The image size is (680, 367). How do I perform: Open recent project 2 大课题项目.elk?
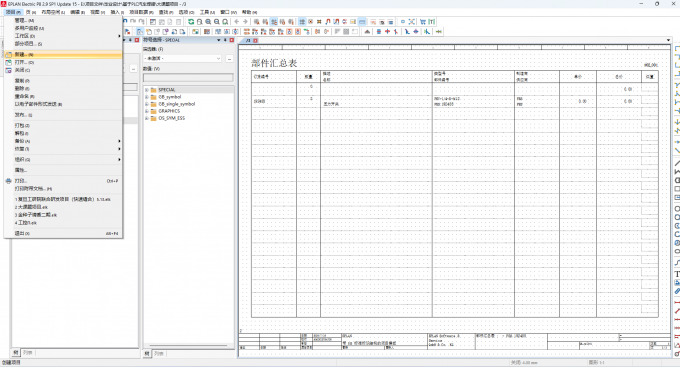pyautogui.click(x=63, y=207)
